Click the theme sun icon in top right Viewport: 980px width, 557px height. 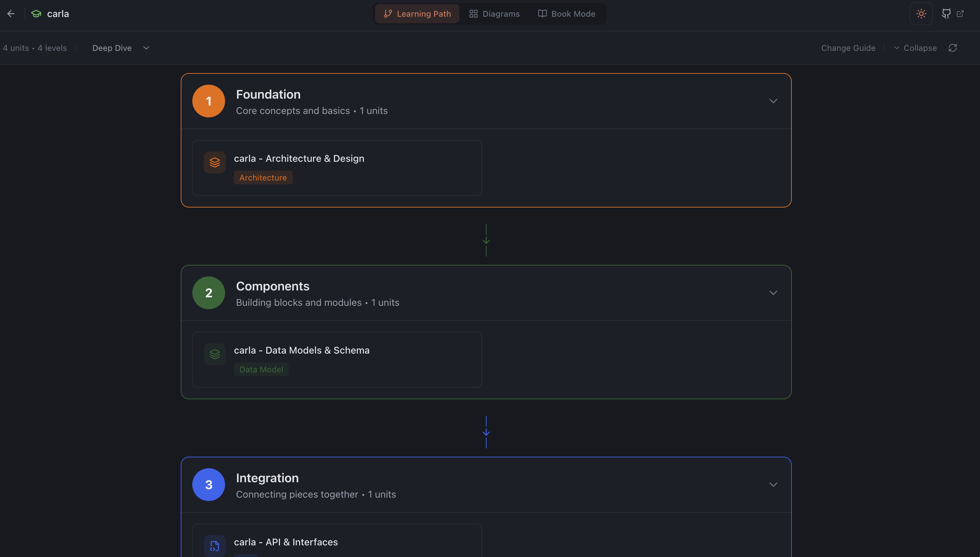[921, 13]
